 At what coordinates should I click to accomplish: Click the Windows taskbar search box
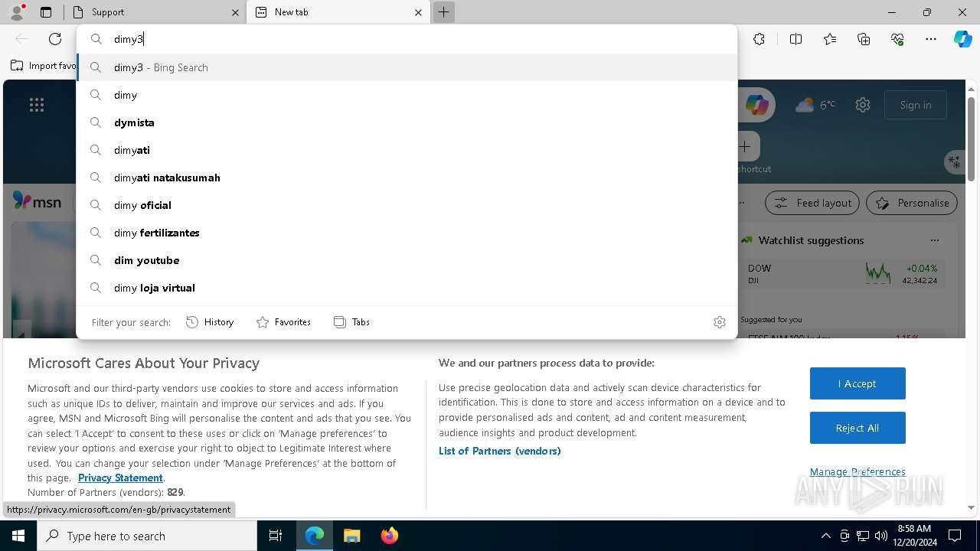(147, 536)
